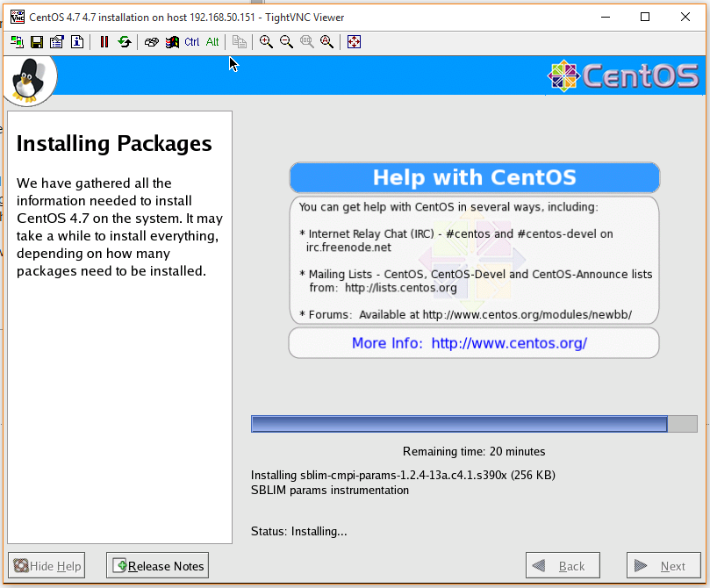
Task: Click the TightVNC title bar icon
Action: 18,18
